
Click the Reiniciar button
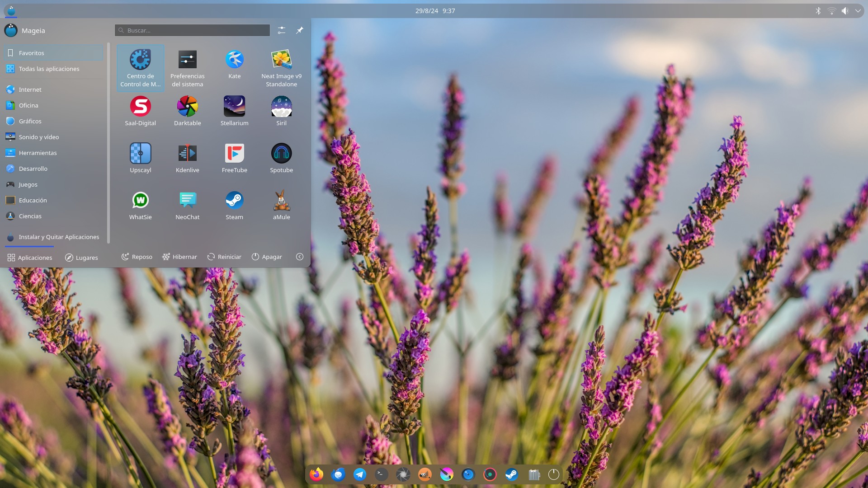[x=224, y=257]
